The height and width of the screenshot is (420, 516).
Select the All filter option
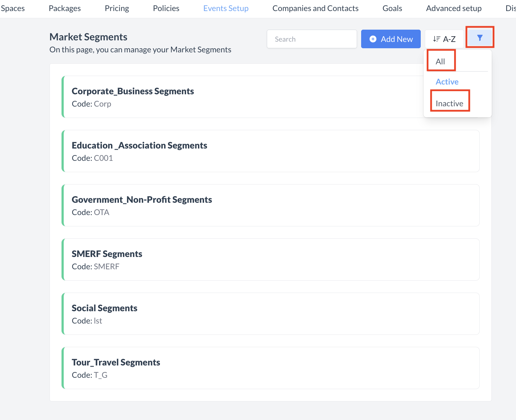click(440, 61)
